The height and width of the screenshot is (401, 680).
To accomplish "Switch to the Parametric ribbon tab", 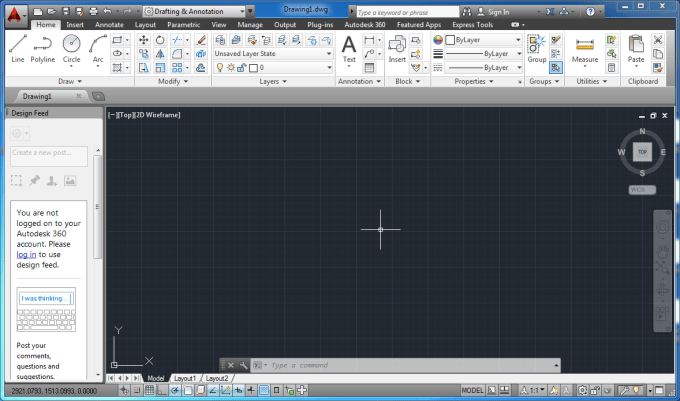I will point(183,25).
